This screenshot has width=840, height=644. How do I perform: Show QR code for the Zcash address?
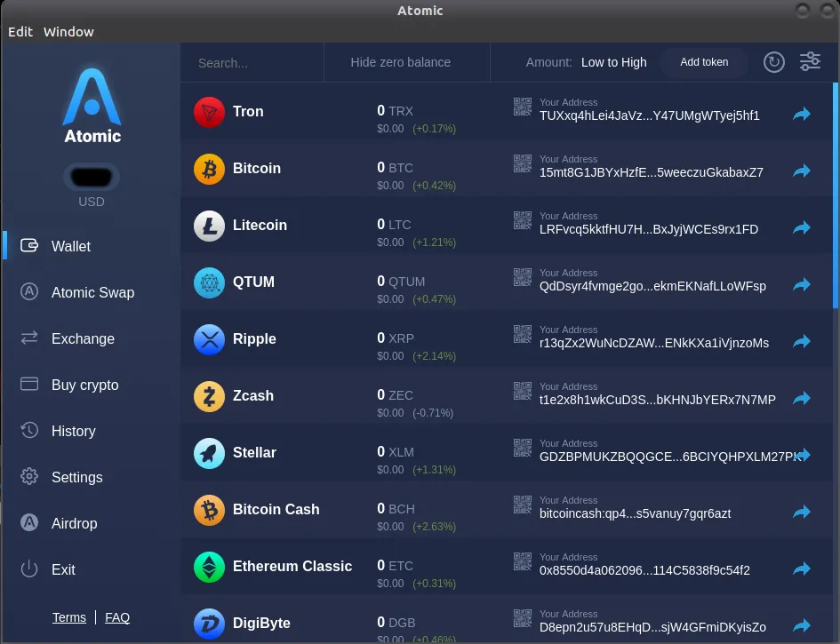point(523,391)
